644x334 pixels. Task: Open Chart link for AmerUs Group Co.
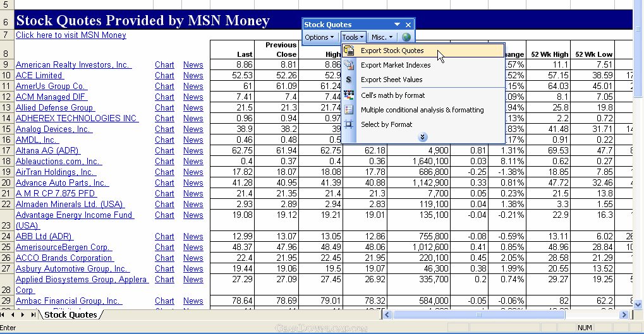(x=164, y=86)
